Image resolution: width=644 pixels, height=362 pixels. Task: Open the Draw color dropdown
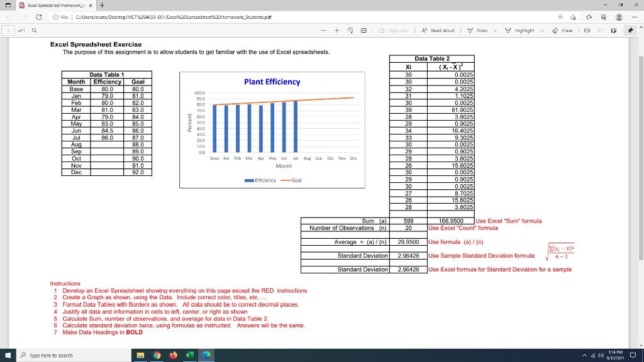click(x=494, y=30)
